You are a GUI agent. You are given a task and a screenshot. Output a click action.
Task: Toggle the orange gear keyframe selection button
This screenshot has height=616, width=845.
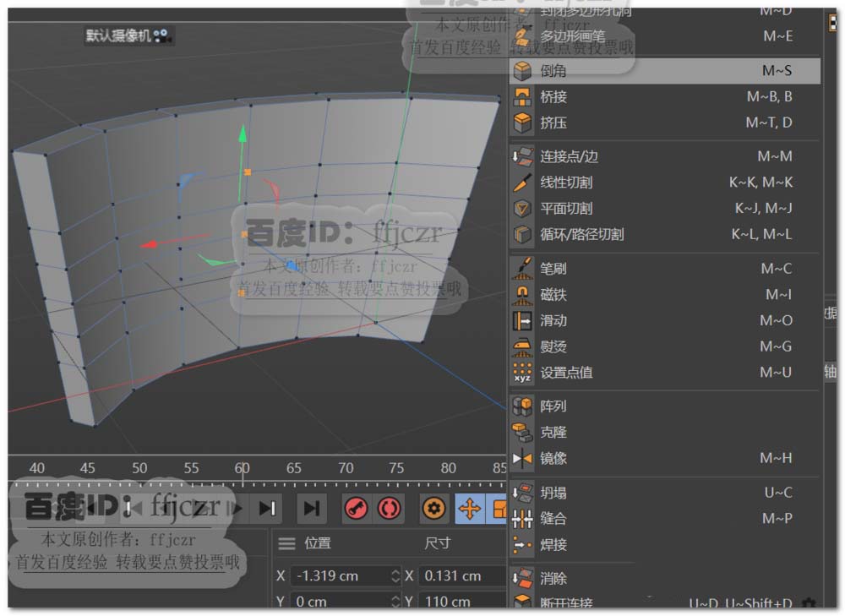coord(433,508)
